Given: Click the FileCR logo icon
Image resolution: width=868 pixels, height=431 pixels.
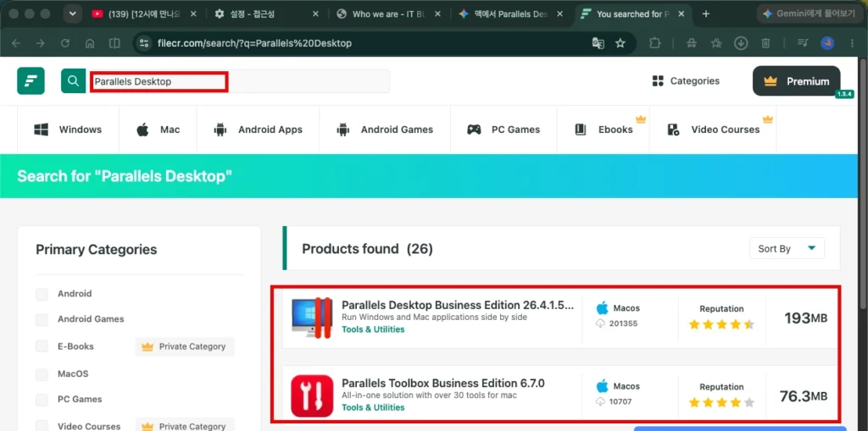Looking at the screenshot, I should click(31, 80).
